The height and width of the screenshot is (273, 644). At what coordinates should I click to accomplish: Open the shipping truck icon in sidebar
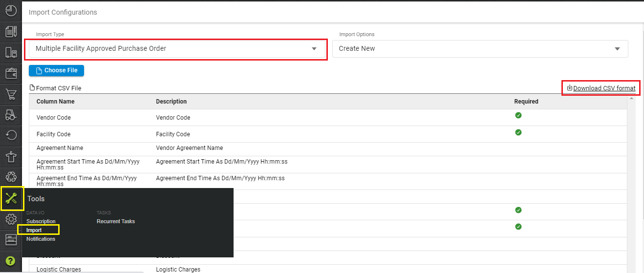(11, 53)
